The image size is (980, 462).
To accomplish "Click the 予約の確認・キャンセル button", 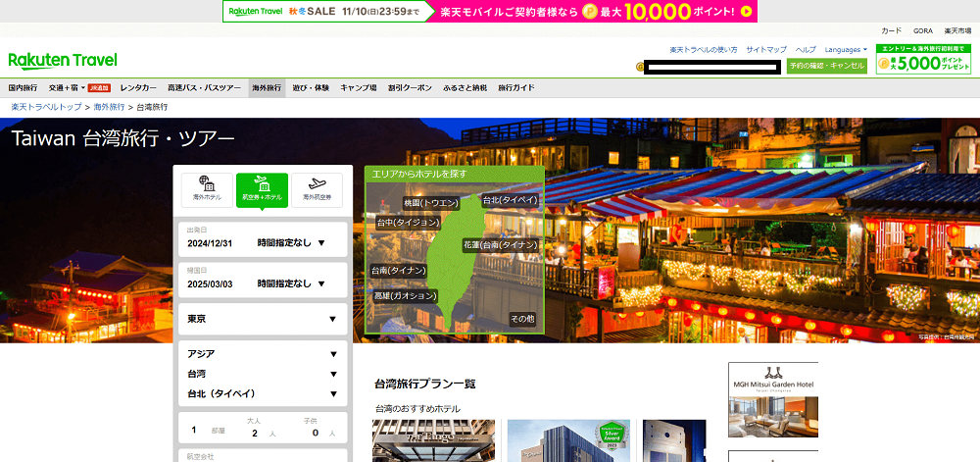I will tap(826, 66).
